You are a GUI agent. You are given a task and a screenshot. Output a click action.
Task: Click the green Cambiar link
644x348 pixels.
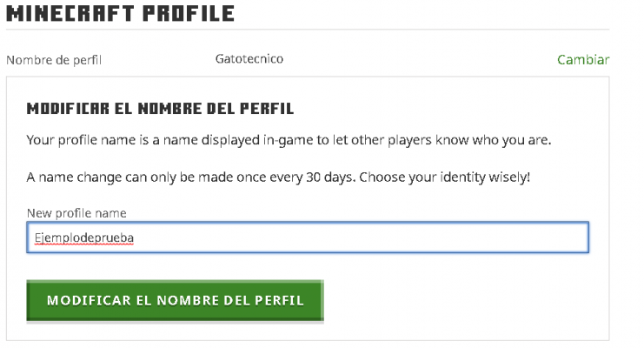(x=582, y=60)
